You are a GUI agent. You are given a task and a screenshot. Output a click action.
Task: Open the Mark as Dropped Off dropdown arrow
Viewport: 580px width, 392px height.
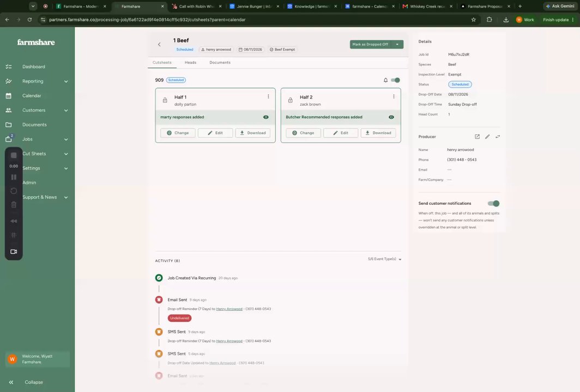coord(397,44)
